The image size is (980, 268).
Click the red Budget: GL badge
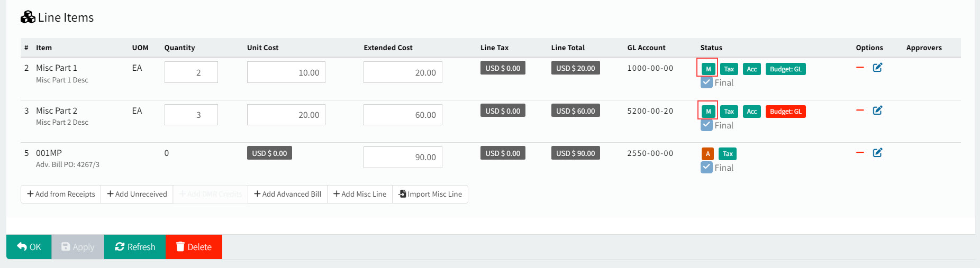785,112
